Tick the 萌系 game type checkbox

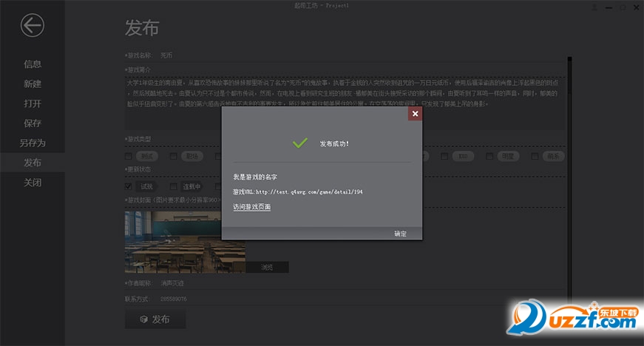tap(534, 156)
